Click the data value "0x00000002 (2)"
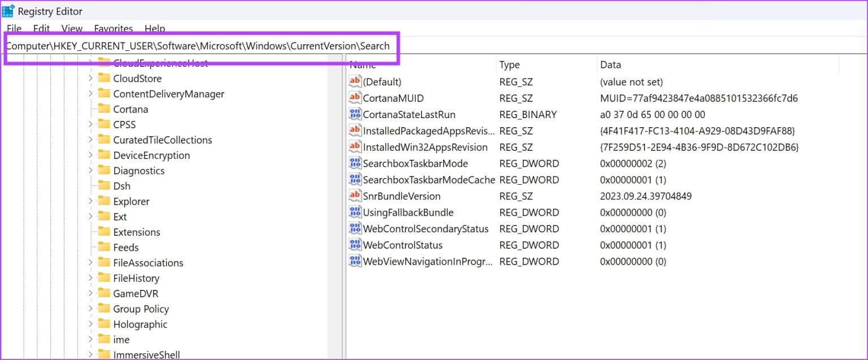Image resolution: width=868 pixels, height=360 pixels. coord(633,164)
